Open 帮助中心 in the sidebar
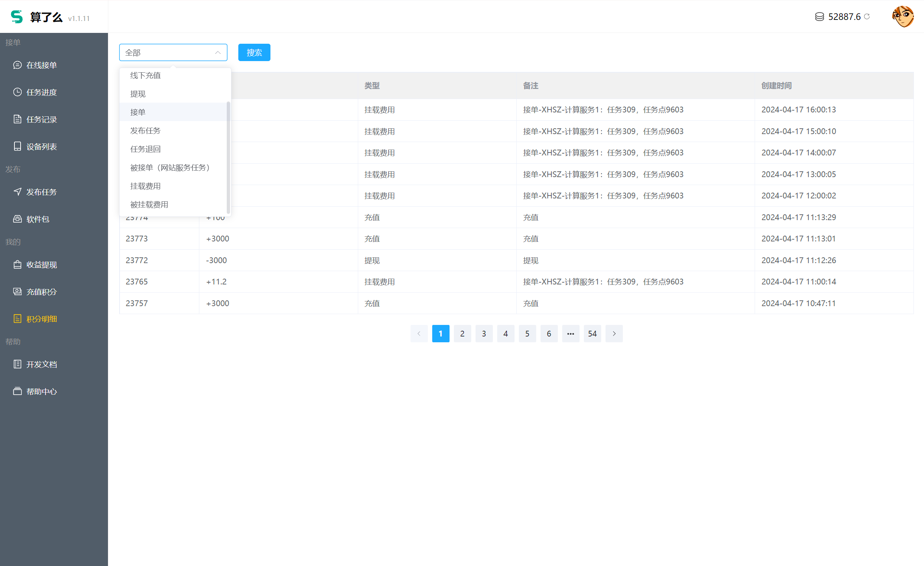Viewport: 924px width, 566px height. coord(41,391)
